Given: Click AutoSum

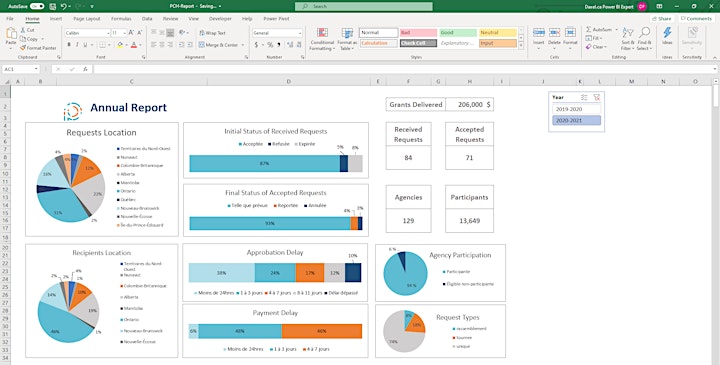Looking at the screenshot, I should point(599,29).
